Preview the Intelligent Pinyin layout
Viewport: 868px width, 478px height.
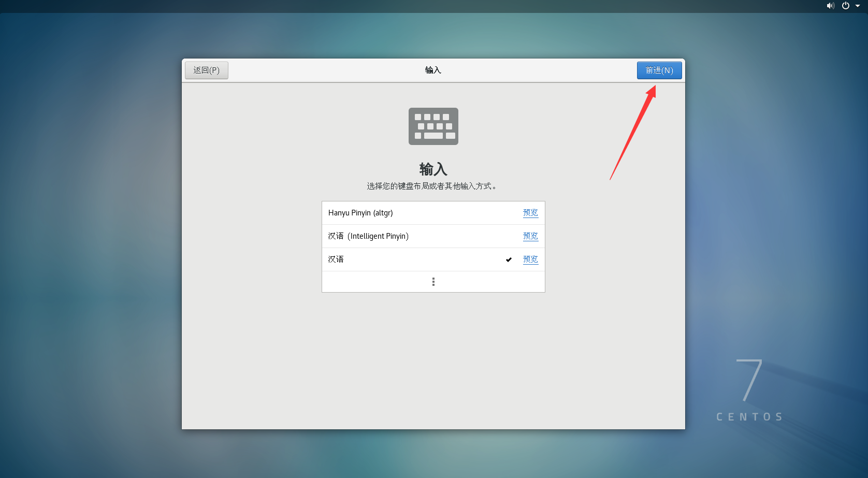[530, 236]
